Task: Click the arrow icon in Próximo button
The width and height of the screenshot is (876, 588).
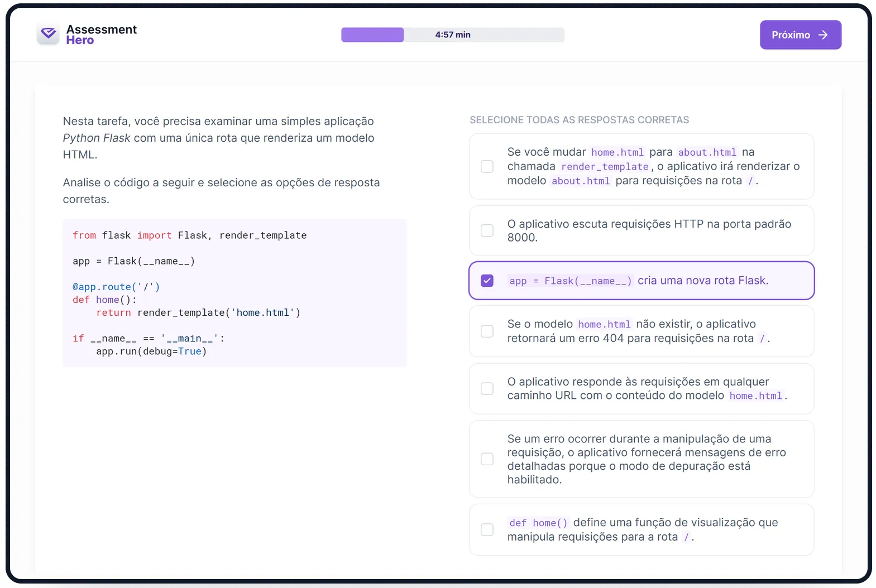Action: coord(822,35)
